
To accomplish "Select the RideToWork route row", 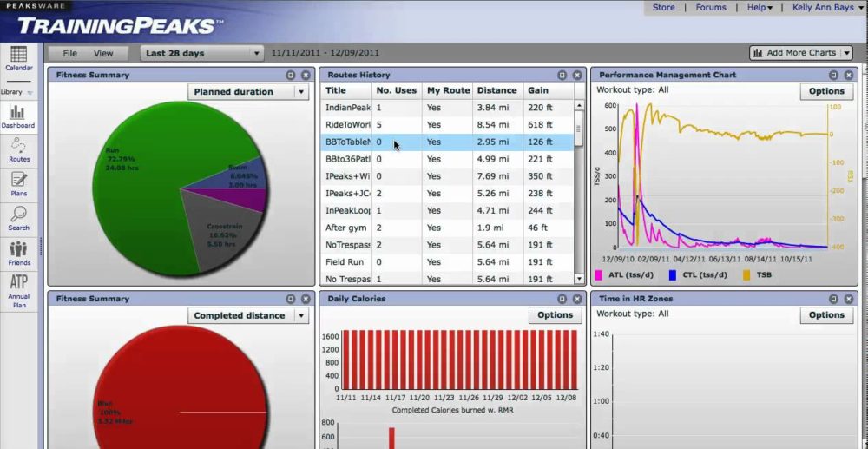I will tap(447, 124).
